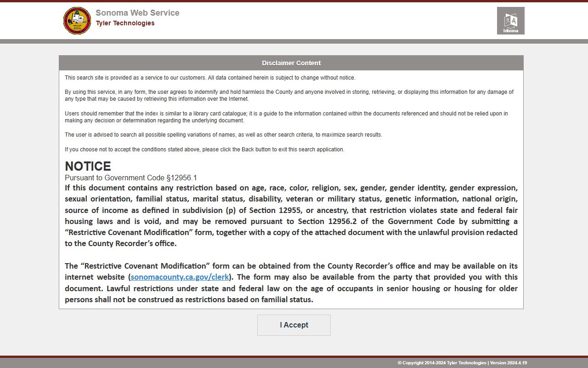Image resolution: width=588 pixels, height=368 pixels.
Task: Open the sonomacounty.ca.gov/clerk link
Action: tap(180, 277)
